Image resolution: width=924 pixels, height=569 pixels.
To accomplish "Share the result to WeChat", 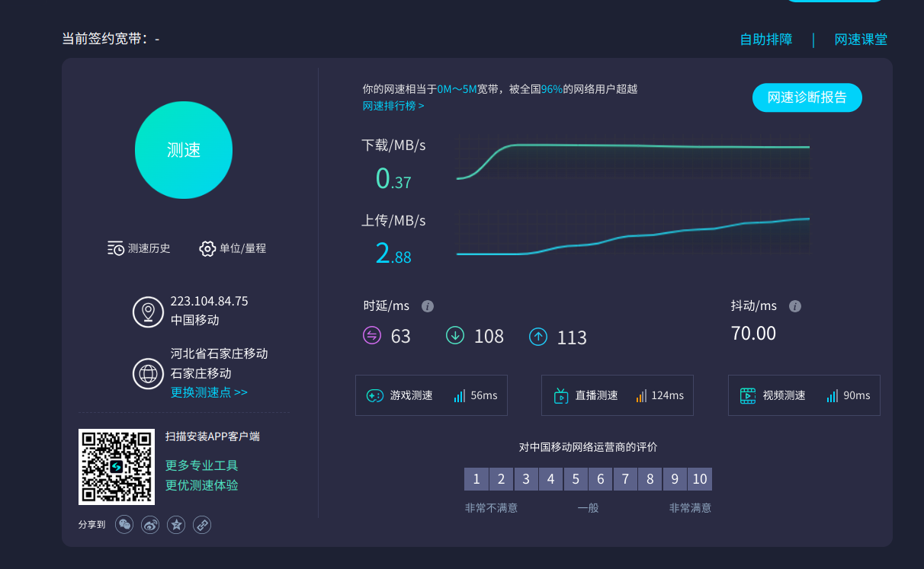I will tap(124, 524).
